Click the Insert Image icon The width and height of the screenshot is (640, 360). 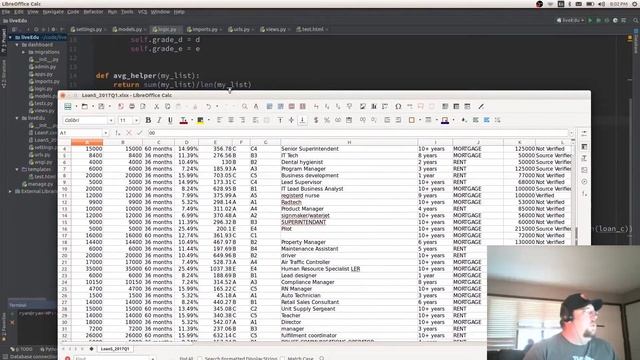(362, 107)
